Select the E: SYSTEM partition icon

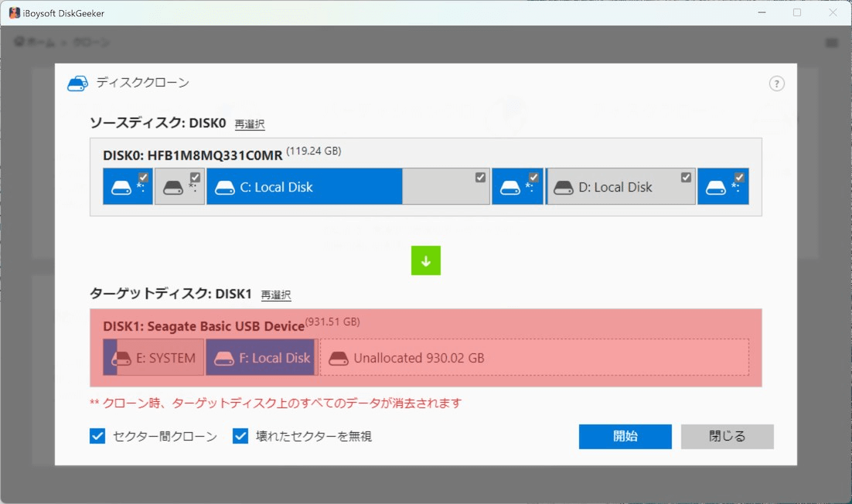pyautogui.click(x=121, y=359)
